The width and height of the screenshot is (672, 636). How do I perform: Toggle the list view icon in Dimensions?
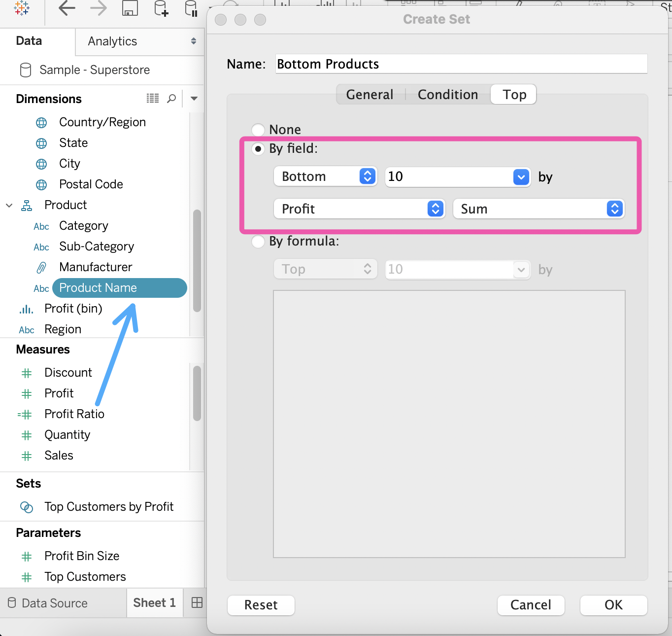(x=153, y=99)
